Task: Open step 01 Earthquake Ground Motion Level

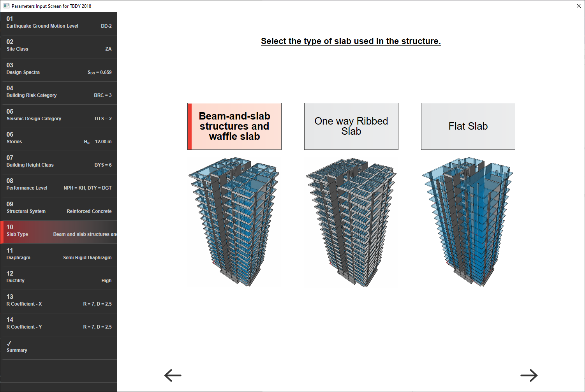Action: (59, 23)
